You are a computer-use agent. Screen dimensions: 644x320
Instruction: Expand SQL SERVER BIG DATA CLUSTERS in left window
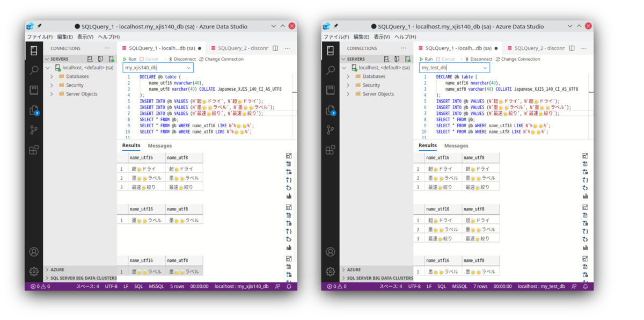pyautogui.click(x=47, y=278)
